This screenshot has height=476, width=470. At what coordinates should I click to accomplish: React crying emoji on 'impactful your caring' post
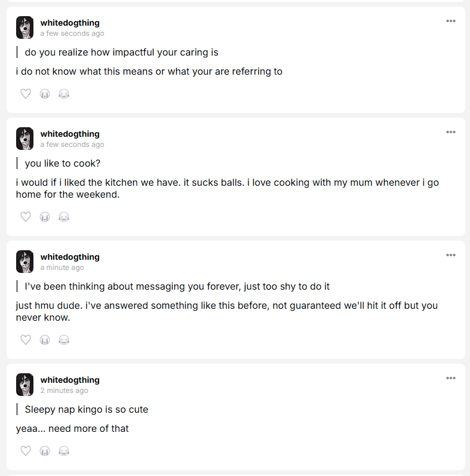coord(45,94)
